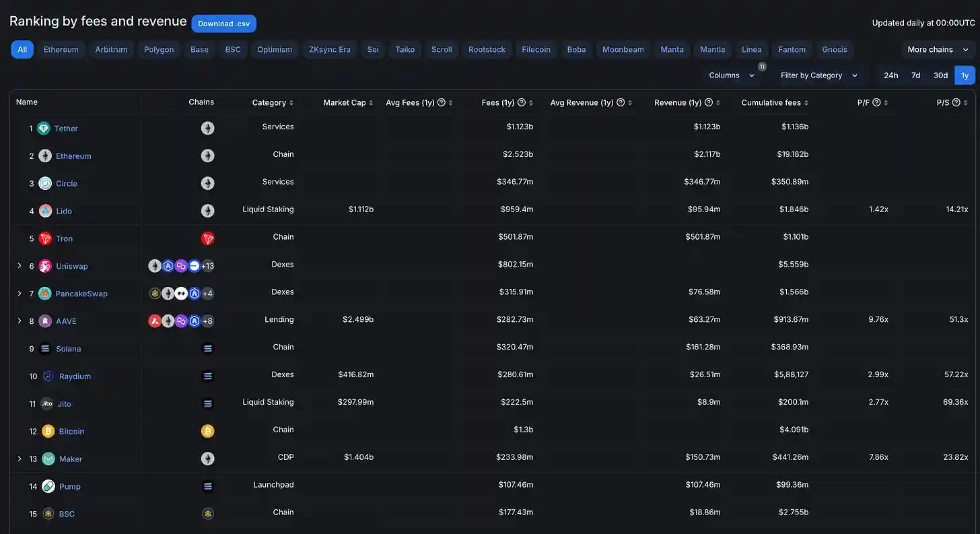Open the Raydium protocol link

pos(75,376)
